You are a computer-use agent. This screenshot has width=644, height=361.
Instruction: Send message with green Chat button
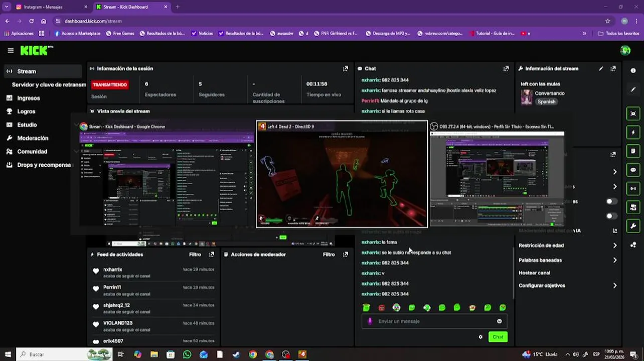(498, 337)
